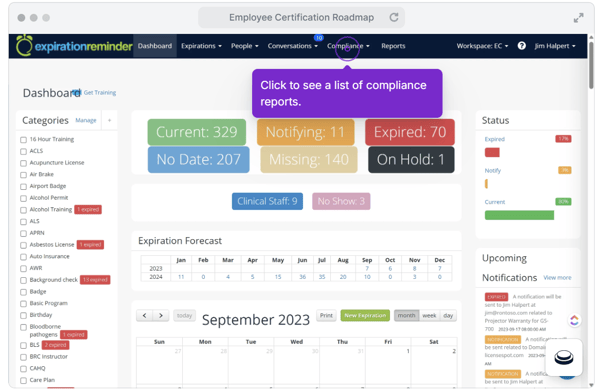Toggle the Birthday category checkbox

(23, 315)
